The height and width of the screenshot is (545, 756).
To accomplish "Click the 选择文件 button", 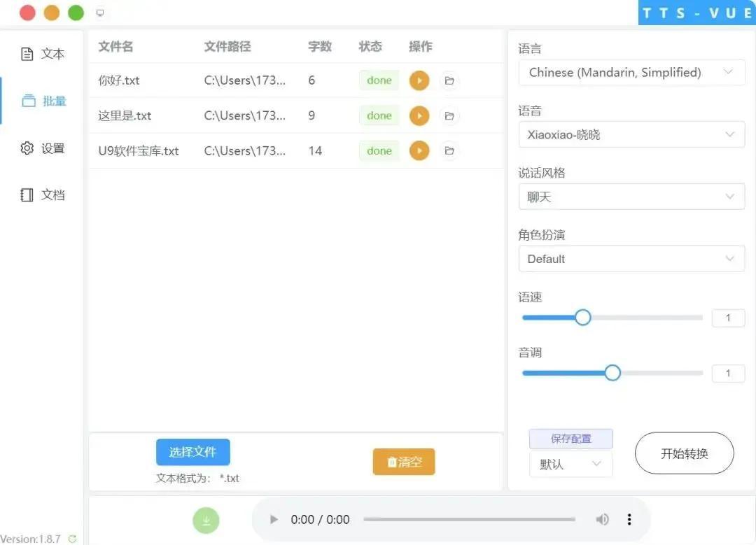I will pyautogui.click(x=192, y=452).
